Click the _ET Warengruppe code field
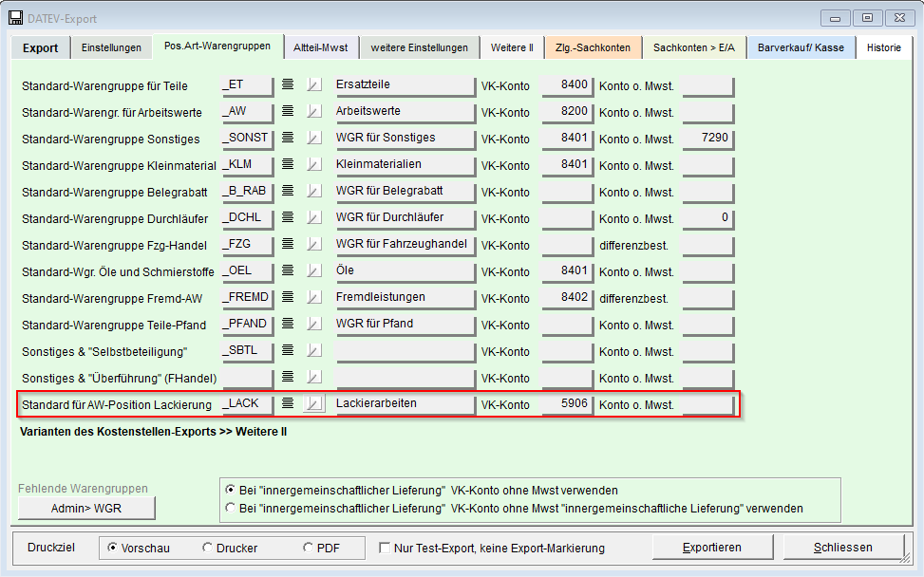 248,85
